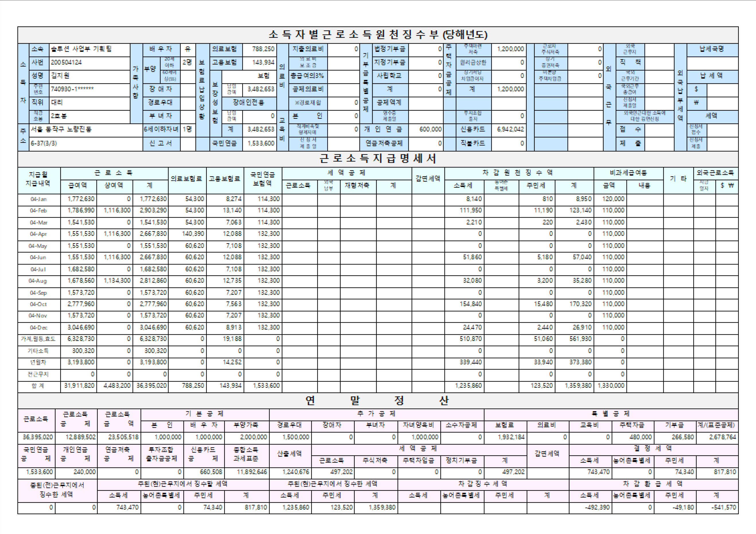756x534 pixels.
Task: Click the 년월차 row label
Action: tap(38, 363)
